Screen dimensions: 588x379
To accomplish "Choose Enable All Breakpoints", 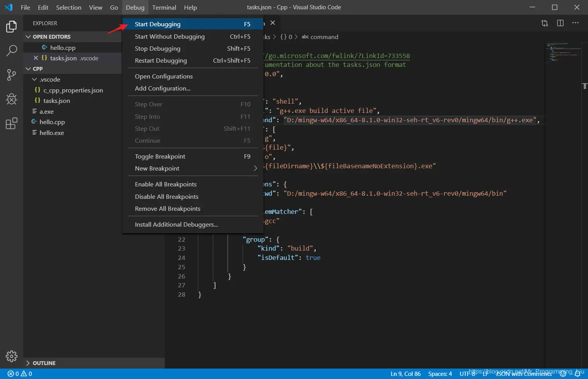I will click(x=193, y=184).
